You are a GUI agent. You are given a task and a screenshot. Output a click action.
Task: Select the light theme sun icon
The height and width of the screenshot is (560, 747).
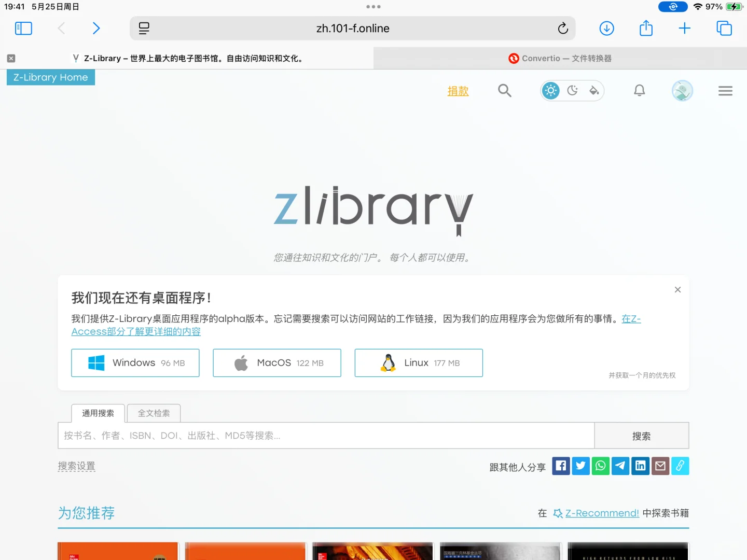click(551, 91)
